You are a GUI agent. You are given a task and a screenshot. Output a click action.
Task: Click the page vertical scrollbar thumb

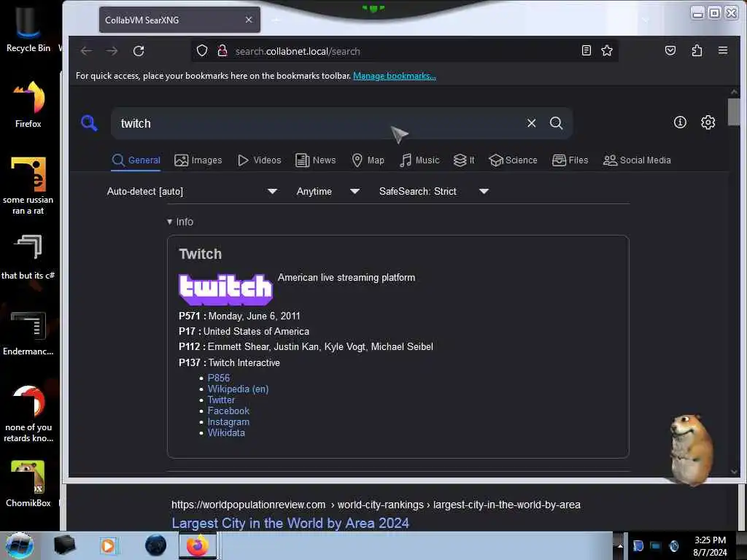click(x=734, y=112)
